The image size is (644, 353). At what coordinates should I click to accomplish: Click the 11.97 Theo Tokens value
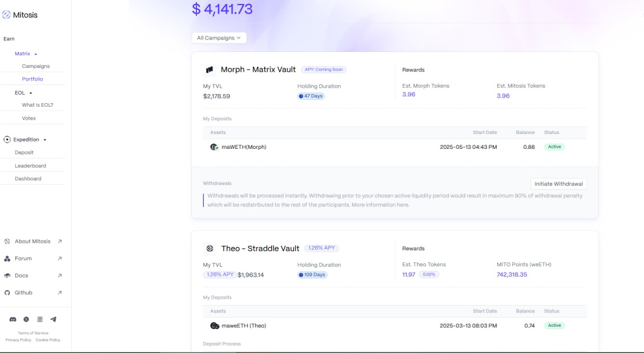[x=409, y=275]
